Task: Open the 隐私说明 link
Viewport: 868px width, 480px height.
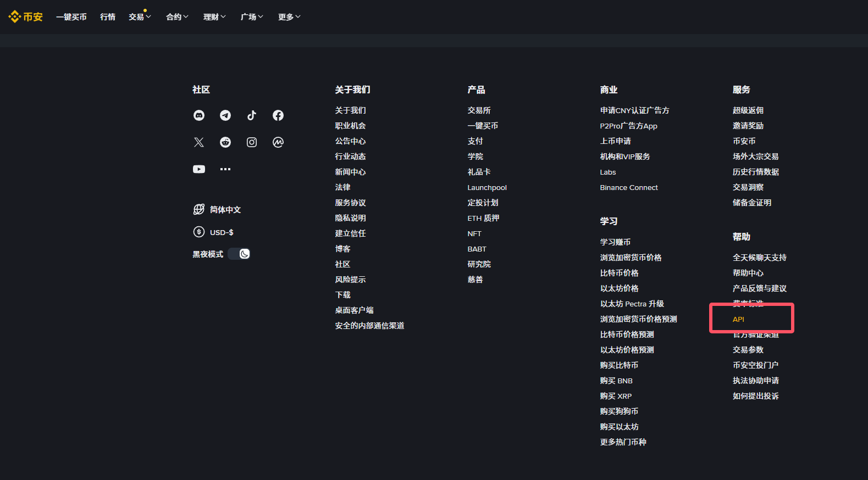Action: pos(350,218)
